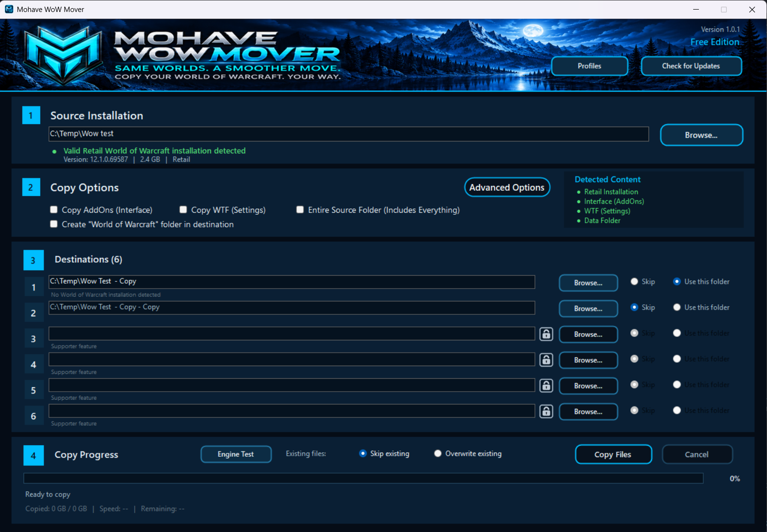Image resolution: width=767 pixels, height=532 pixels.
Task: Click the "Version 1.0.1" label
Action: tap(720, 29)
